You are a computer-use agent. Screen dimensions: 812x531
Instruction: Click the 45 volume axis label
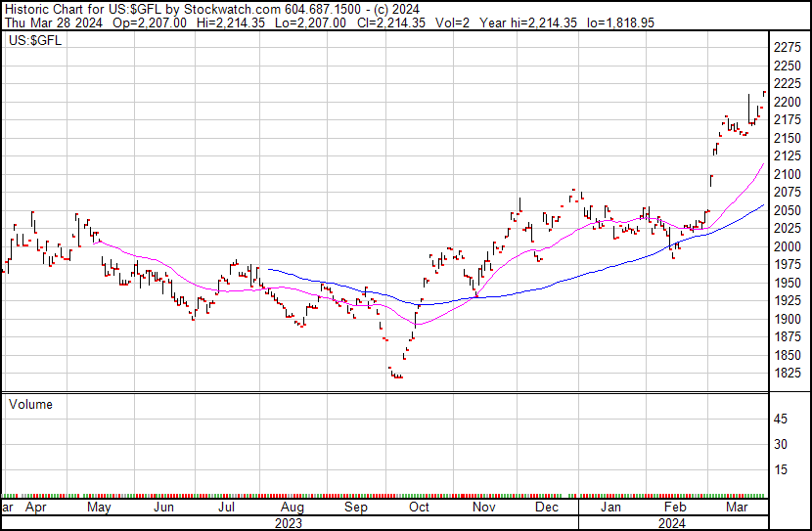click(x=782, y=420)
